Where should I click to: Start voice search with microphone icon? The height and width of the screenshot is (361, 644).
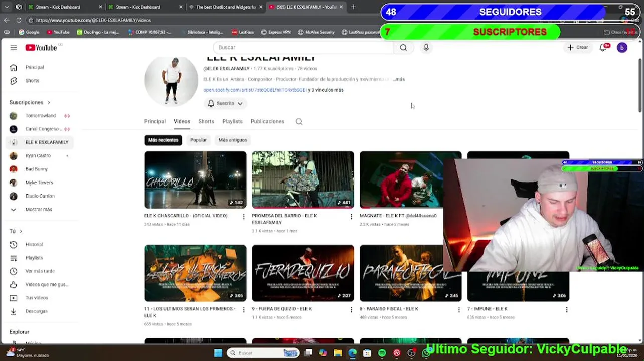(426, 47)
